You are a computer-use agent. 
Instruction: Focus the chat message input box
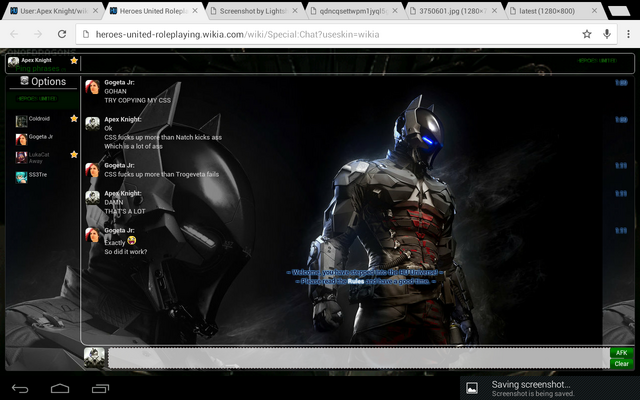pos(359,358)
